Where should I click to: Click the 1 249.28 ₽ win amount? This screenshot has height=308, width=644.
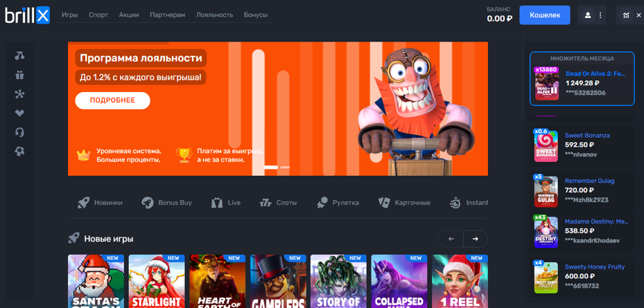(x=582, y=83)
